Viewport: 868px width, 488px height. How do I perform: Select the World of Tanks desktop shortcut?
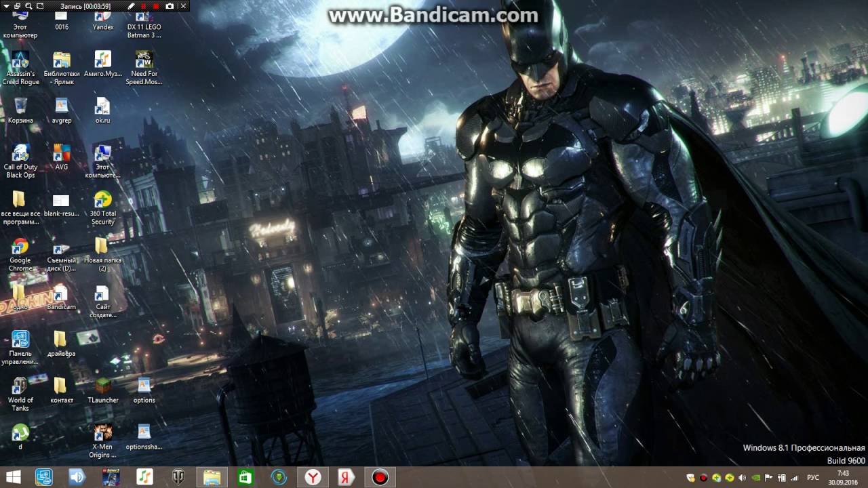tap(20, 394)
